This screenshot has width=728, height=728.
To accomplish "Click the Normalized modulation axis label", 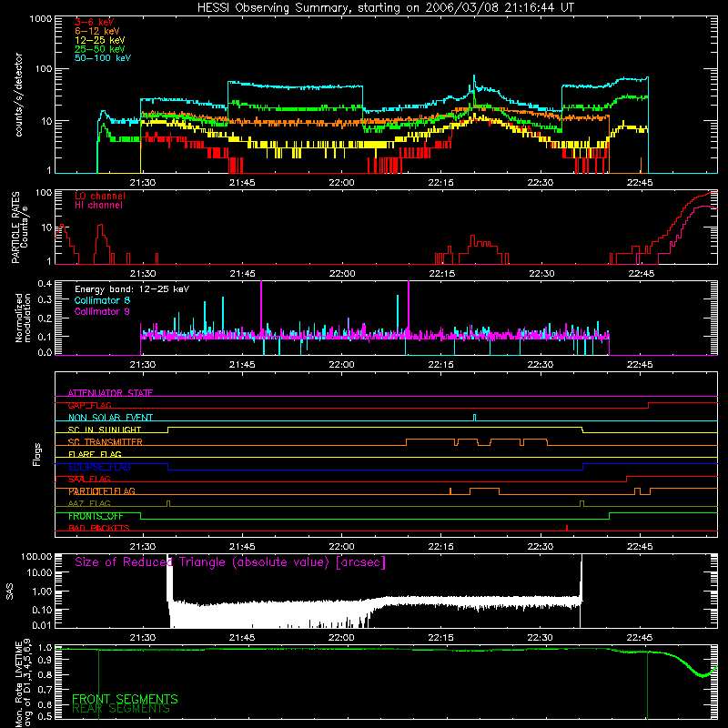I will click(23, 318).
